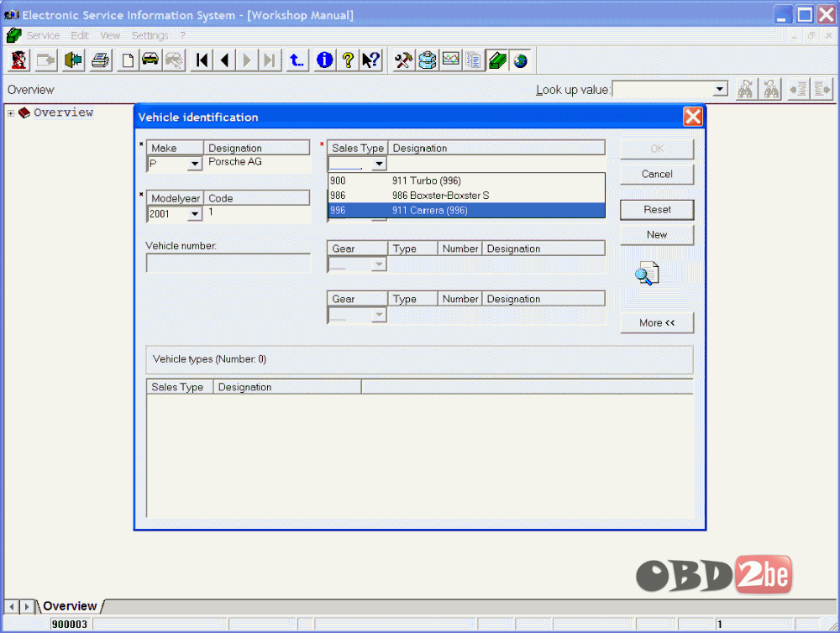
Task: Open the Edit menu
Action: 80,35
